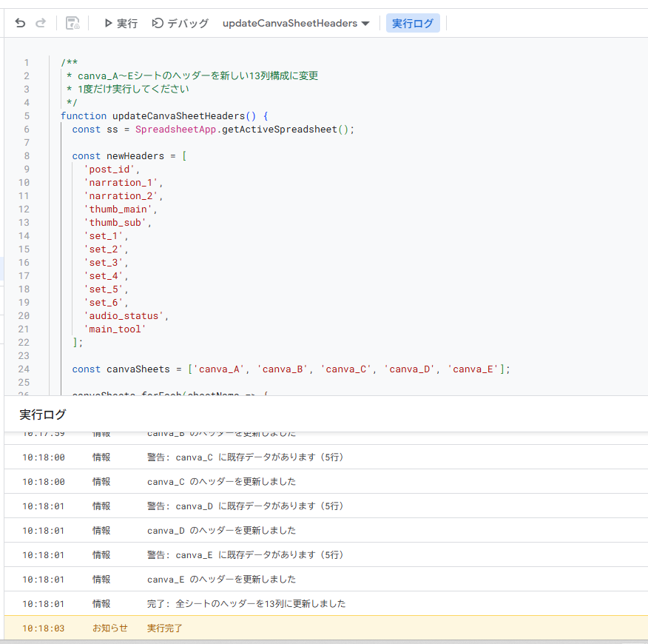Select the 完了 all sheets updated log row

click(x=246, y=604)
